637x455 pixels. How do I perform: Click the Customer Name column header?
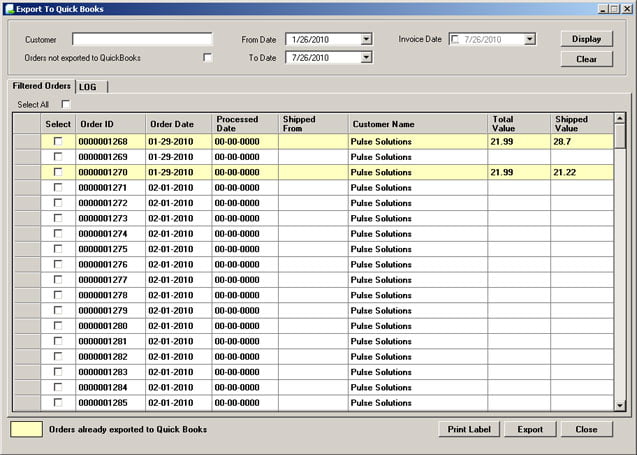[418, 124]
